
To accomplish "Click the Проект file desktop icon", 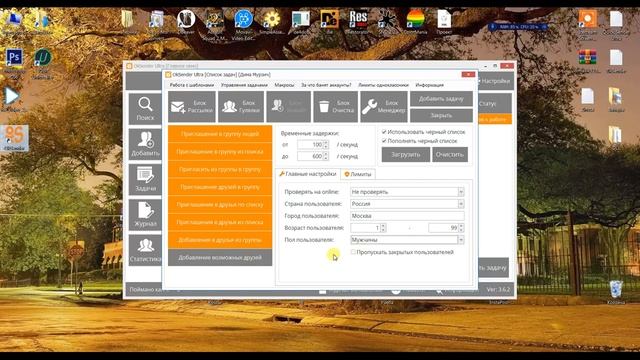I will point(444,21).
